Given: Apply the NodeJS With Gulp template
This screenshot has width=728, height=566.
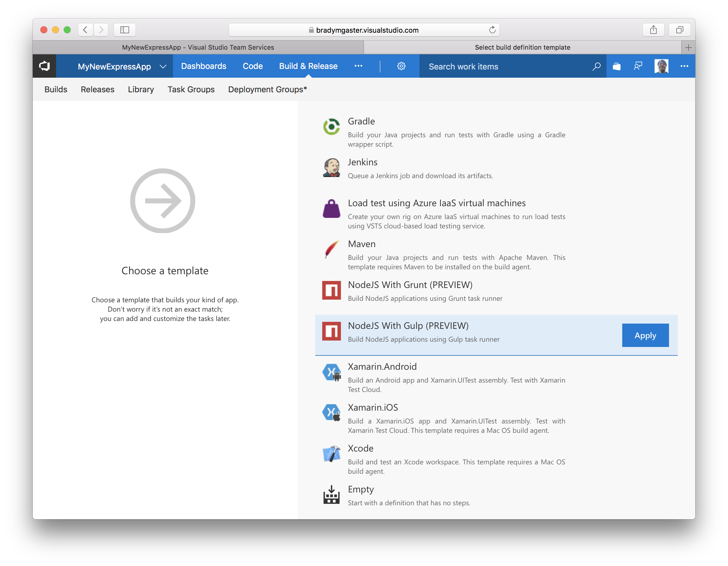Looking at the screenshot, I should pos(645,335).
